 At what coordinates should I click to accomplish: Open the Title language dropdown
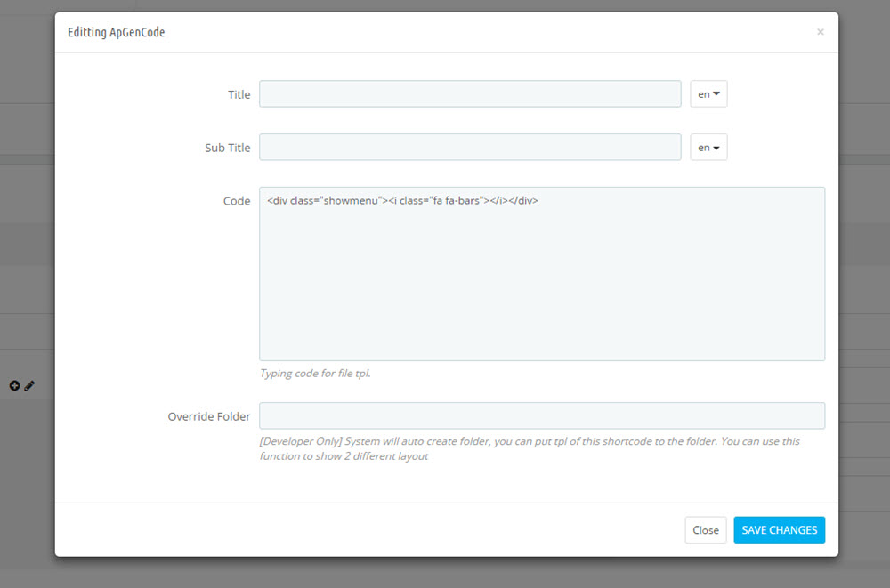click(708, 93)
